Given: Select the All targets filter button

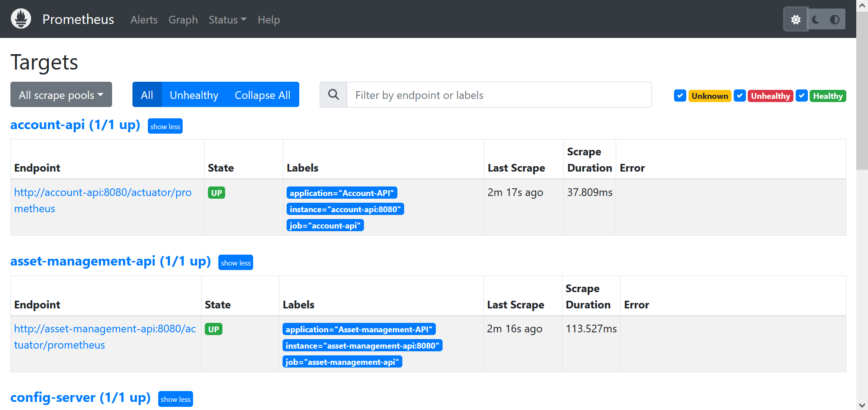Looking at the screenshot, I should pyautogui.click(x=147, y=94).
